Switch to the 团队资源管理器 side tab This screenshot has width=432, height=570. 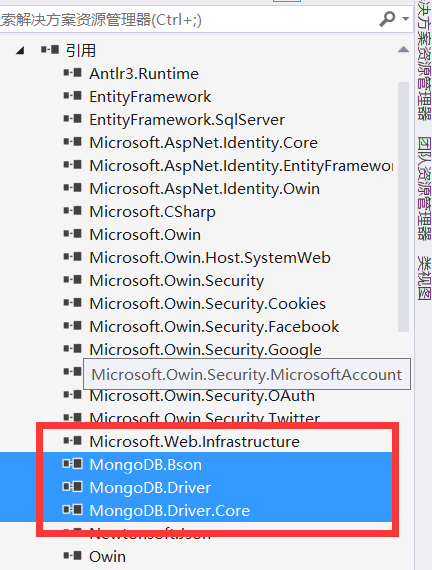pyautogui.click(x=424, y=188)
